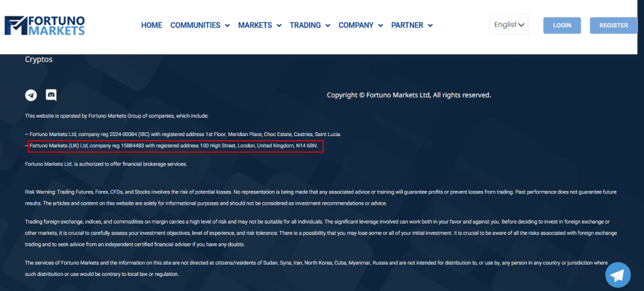This screenshot has height=291, width=644.
Task: Expand the chevron next to PARTNER
Action: point(430,26)
